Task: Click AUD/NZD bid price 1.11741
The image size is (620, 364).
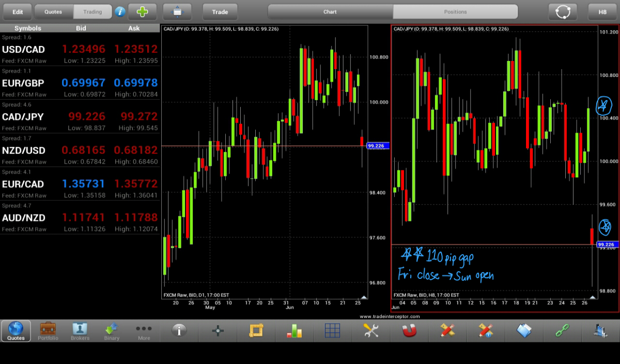Action: (x=84, y=217)
